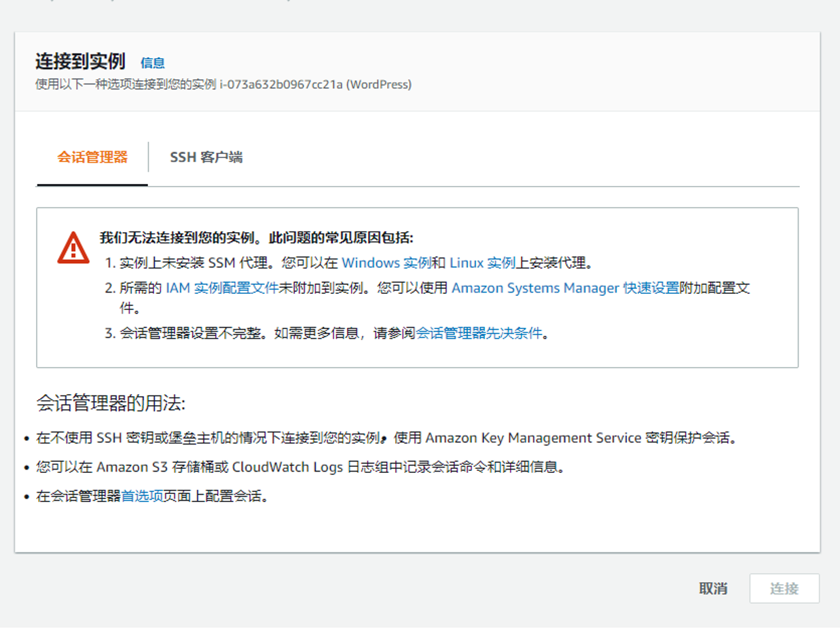Click the CloudWatch Logs bullet text
The height and width of the screenshot is (629, 840).
[x=301, y=467]
